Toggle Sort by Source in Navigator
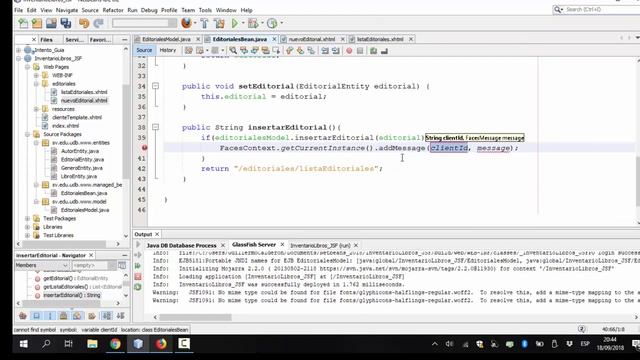The height and width of the screenshot is (360, 640). coord(120,316)
